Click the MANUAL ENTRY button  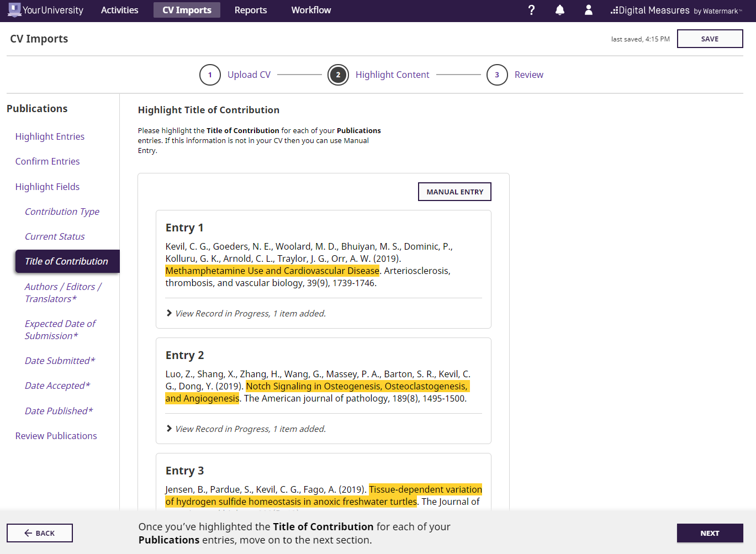[454, 192]
